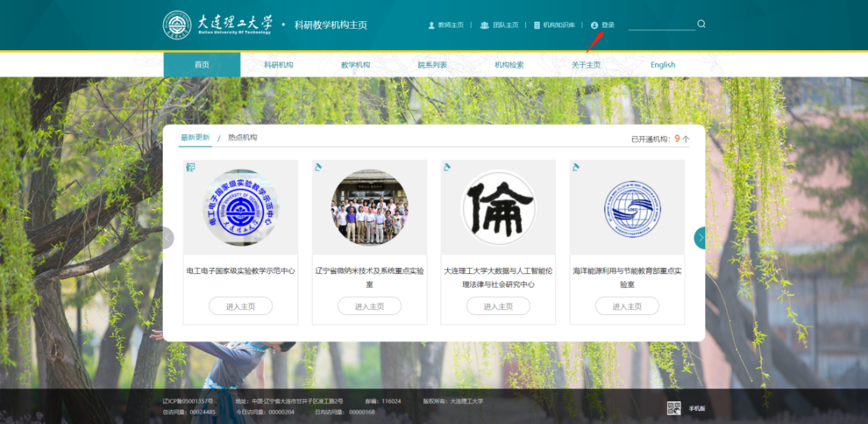This screenshot has width=868, height=424.
Task: Click the 机构知识库 building icon
Action: pyautogui.click(x=537, y=25)
